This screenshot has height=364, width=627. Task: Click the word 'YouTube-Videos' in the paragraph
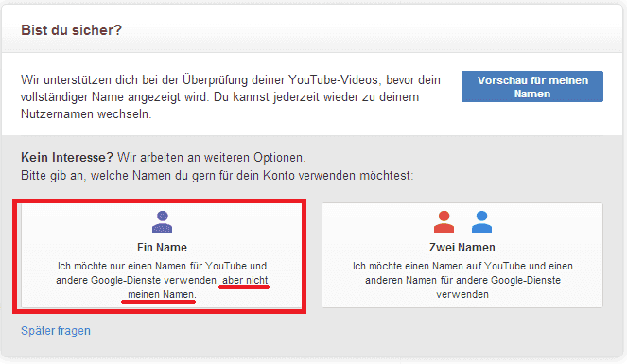333,80
